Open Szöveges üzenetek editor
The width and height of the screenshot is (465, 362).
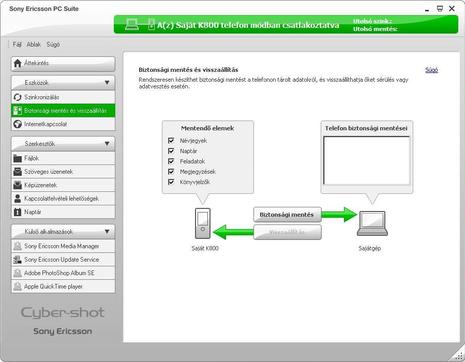(x=63, y=172)
